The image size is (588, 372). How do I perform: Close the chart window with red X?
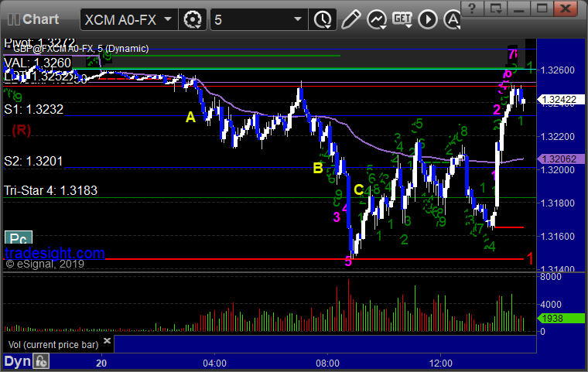tap(565, 8)
